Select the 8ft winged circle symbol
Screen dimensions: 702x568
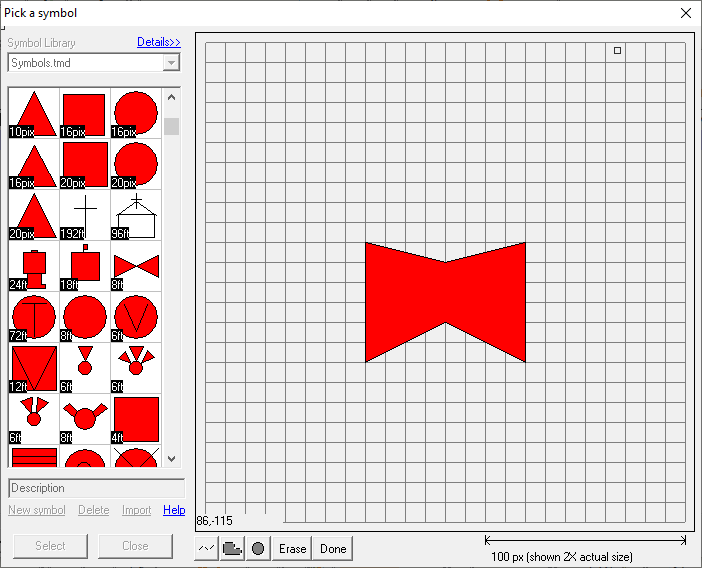click(x=85, y=419)
